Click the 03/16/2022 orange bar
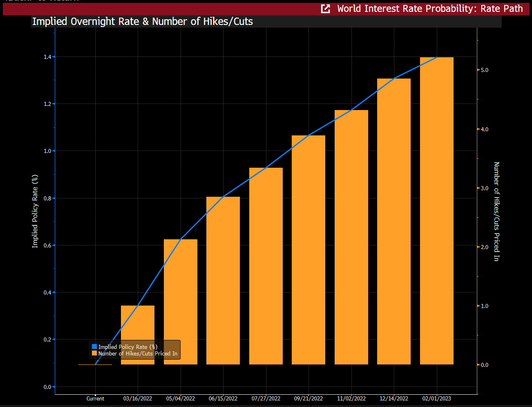Image resolution: width=532 pixels, height=407 pixels. coord(138,335)
